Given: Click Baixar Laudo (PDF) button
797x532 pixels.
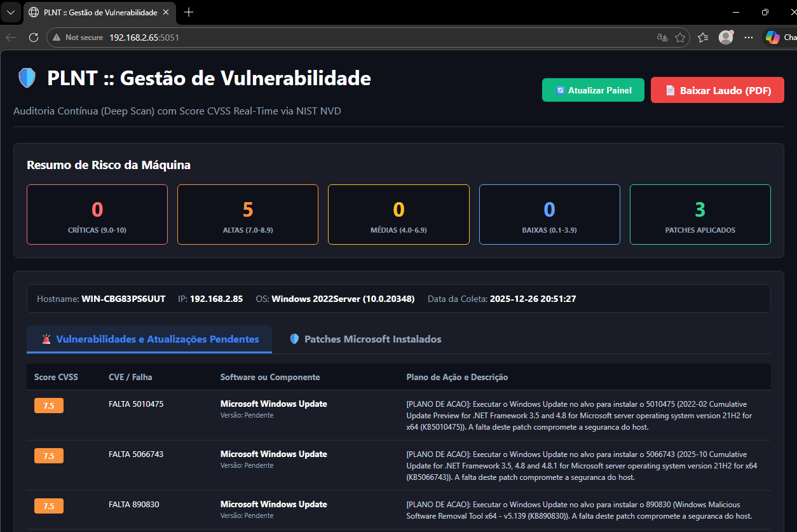Looking at the screenshot, I should click(718, 90).
